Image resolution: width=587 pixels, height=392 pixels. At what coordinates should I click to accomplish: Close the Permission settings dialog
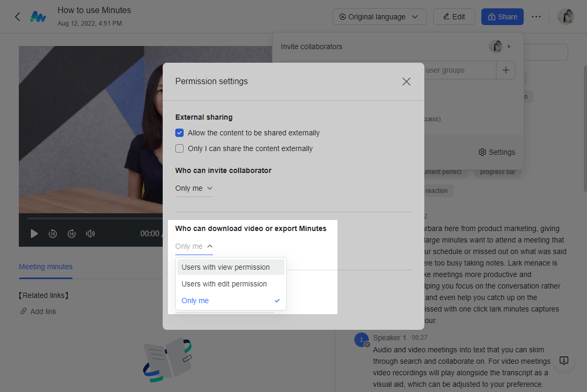(x=406, y=82)
